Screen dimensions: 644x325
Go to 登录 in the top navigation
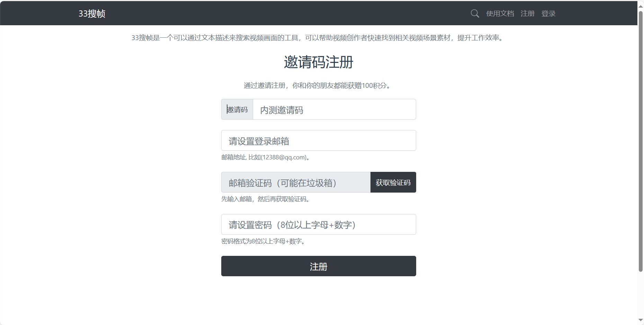pyautogui.click(x=548, y=13)
